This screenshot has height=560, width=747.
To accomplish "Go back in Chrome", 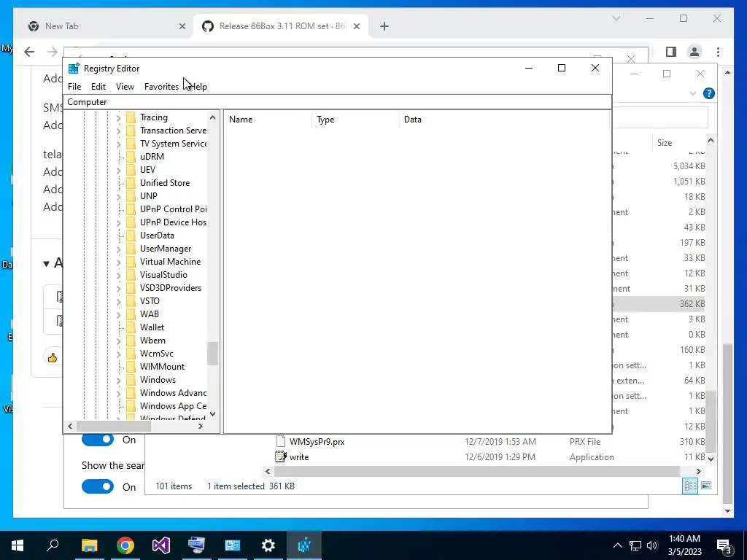I will [29, 52].
